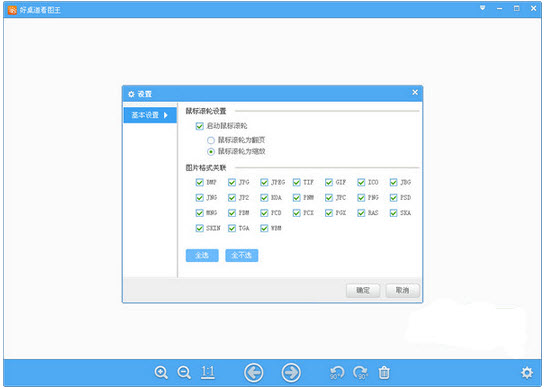Open settings via bottom-right gear icon
Image resolution: width=544 pixels, height=389 pixels.
coord(527,373)
